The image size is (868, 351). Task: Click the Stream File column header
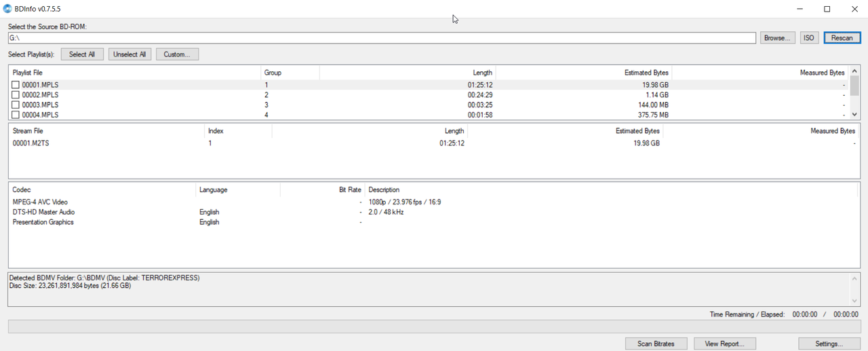106,131
